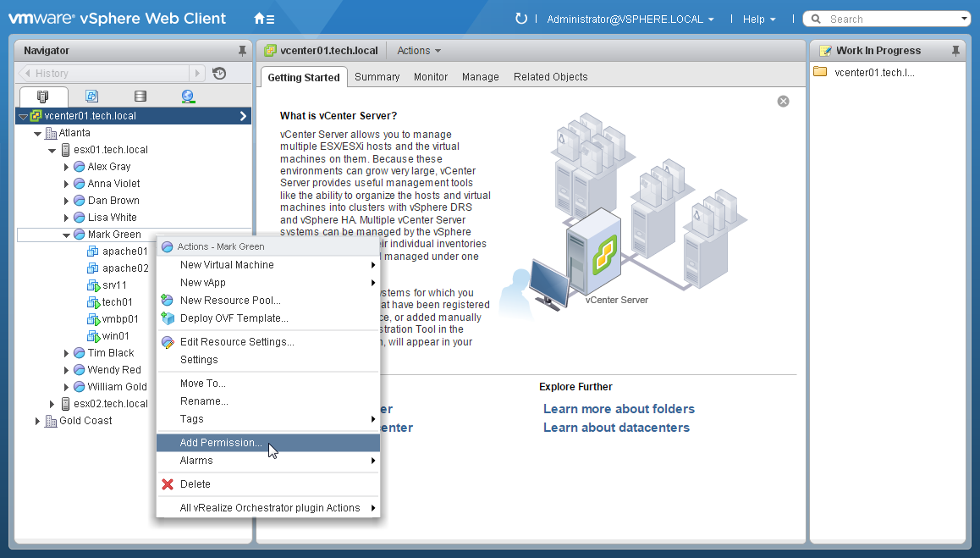Pin the Work In Progress panel

click(x=955, y=51)
